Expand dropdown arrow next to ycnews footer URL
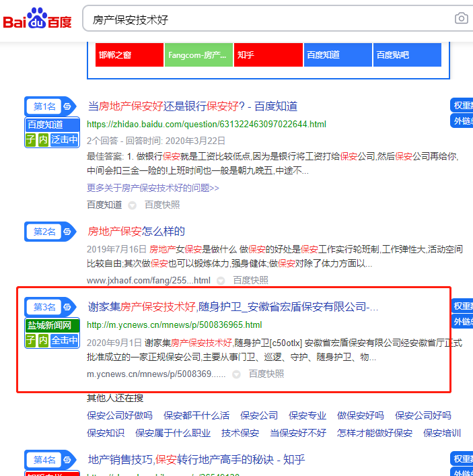 point(236,374)
